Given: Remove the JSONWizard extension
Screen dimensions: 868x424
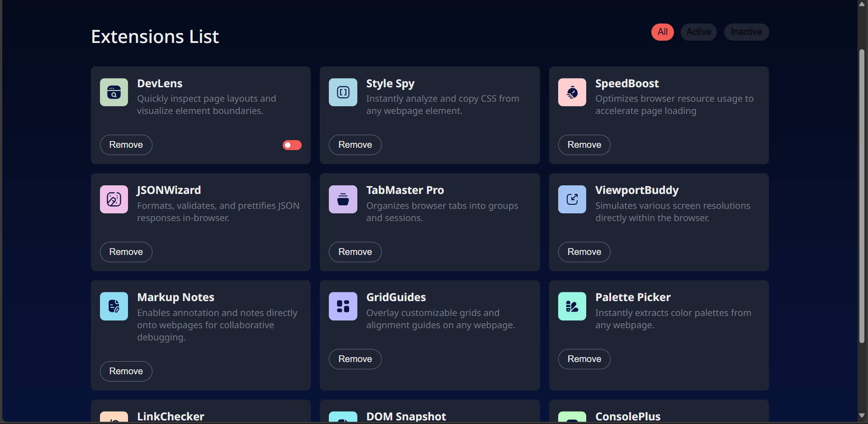Looking at the screenshot, I should (126, 252).
